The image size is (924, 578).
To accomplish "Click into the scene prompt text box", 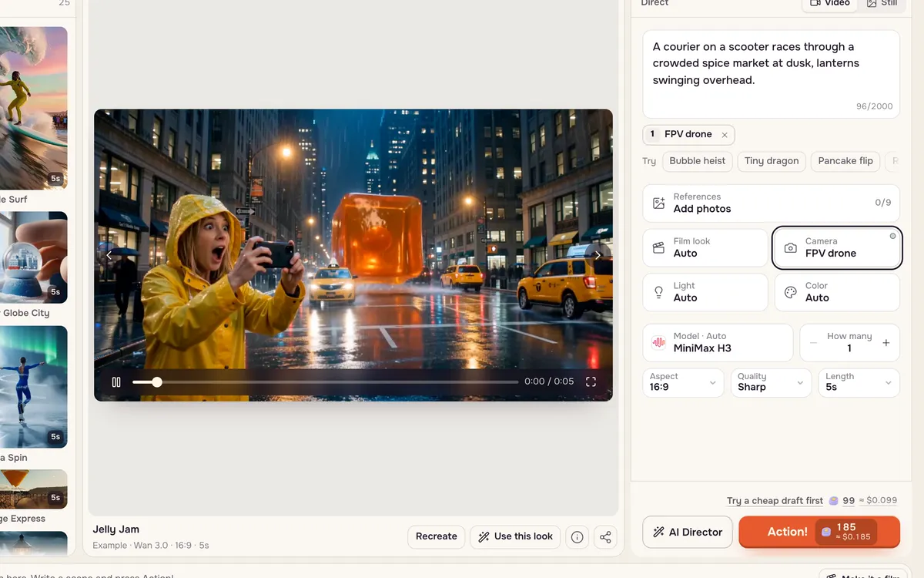I will [x=772, y=74].
